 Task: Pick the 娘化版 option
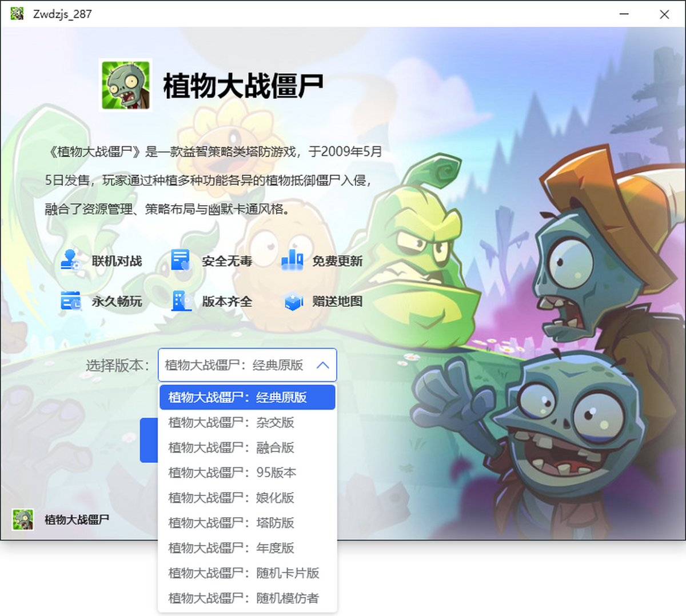[247, 498]
